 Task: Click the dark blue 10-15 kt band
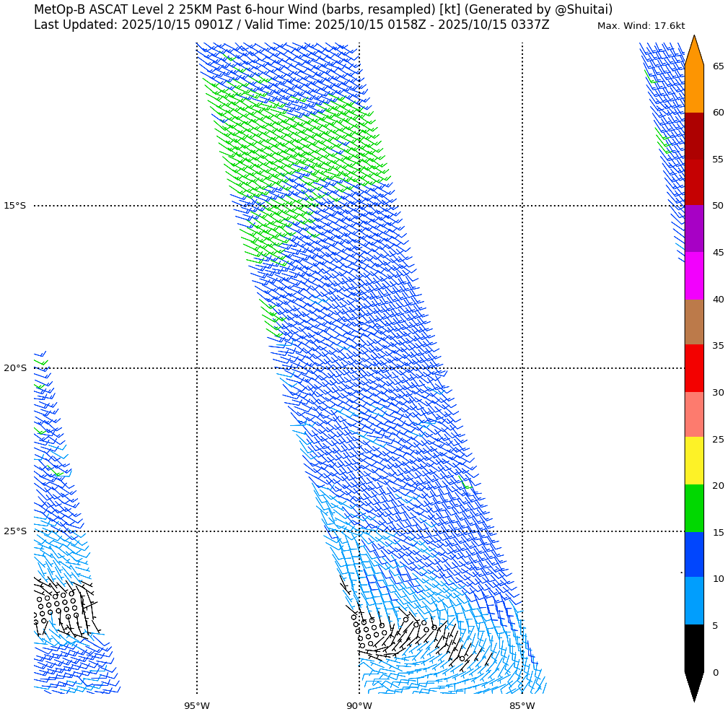pyautogui.click(x=693, y=554)
